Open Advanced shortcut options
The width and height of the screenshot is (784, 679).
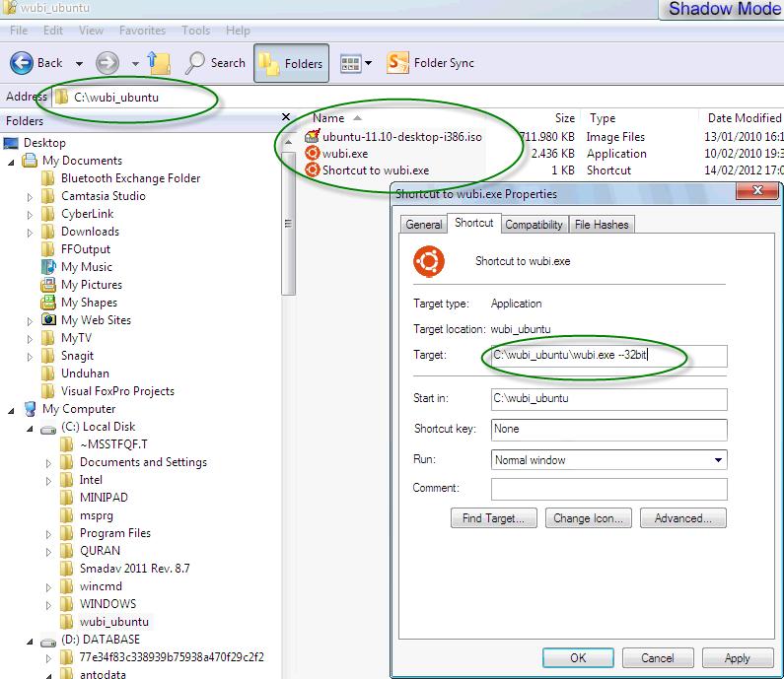pos(683,518)
